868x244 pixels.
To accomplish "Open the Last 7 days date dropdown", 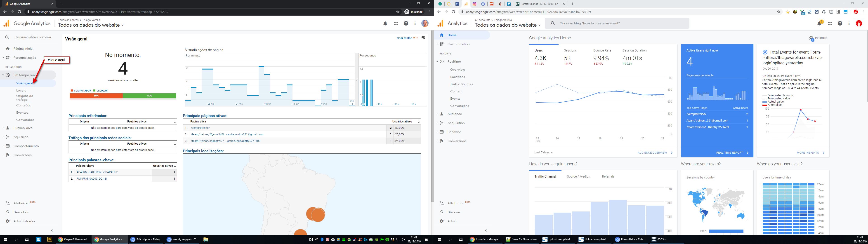I will pyautogui.click(x=543, y=153).
